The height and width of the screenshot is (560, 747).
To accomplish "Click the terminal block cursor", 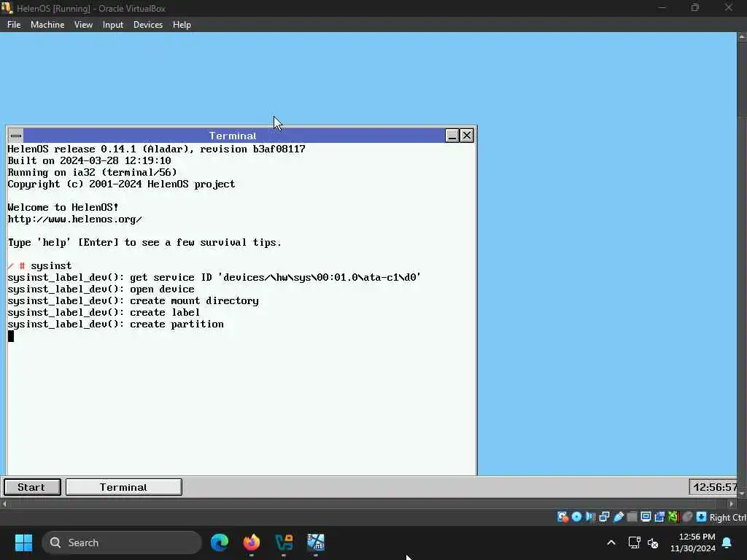I will 11,336.
